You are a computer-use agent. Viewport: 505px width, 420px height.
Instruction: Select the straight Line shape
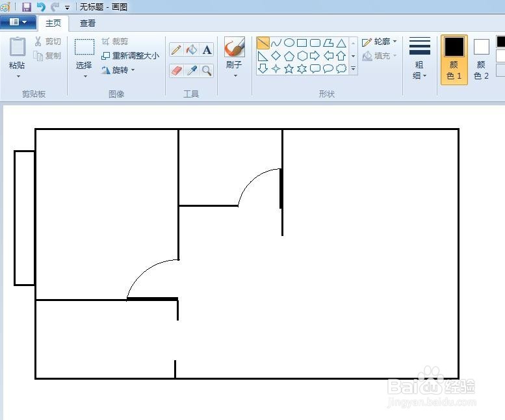click(x=263, y=43)
